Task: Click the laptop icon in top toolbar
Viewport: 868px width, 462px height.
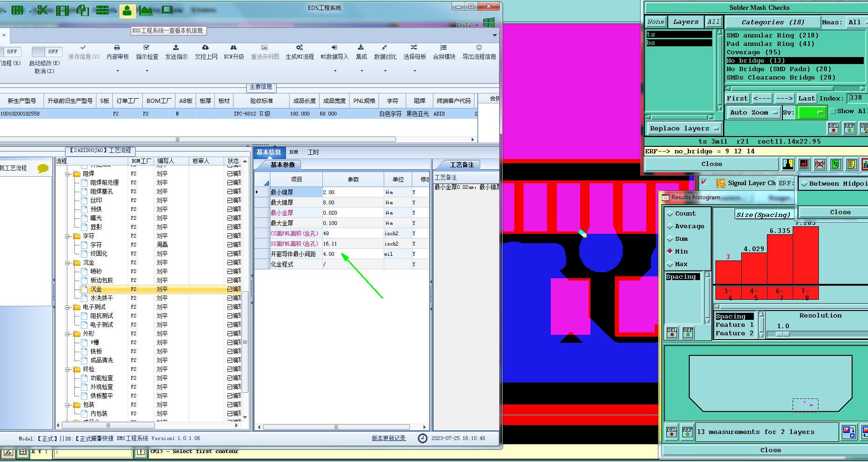Action: click(x=167, y=10)
